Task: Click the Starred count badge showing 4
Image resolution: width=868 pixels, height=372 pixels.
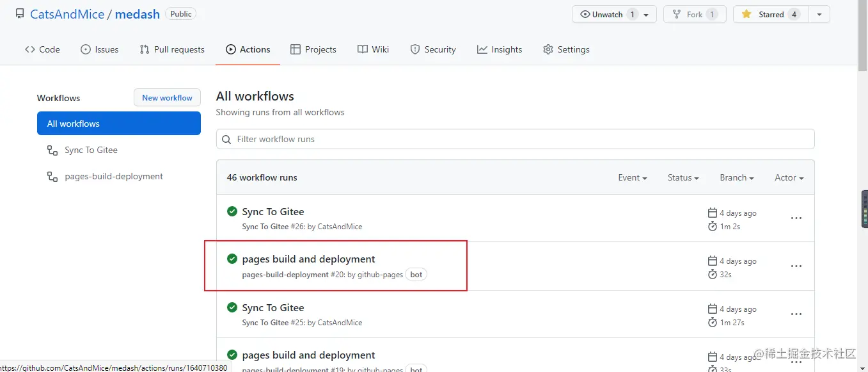Action: click(x=794, y=14)
